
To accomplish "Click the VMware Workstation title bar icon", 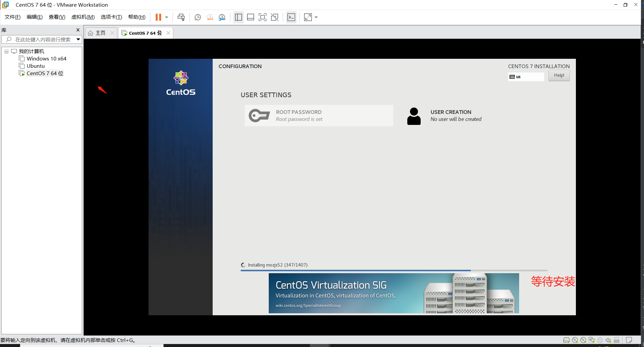I will (5, 5).
